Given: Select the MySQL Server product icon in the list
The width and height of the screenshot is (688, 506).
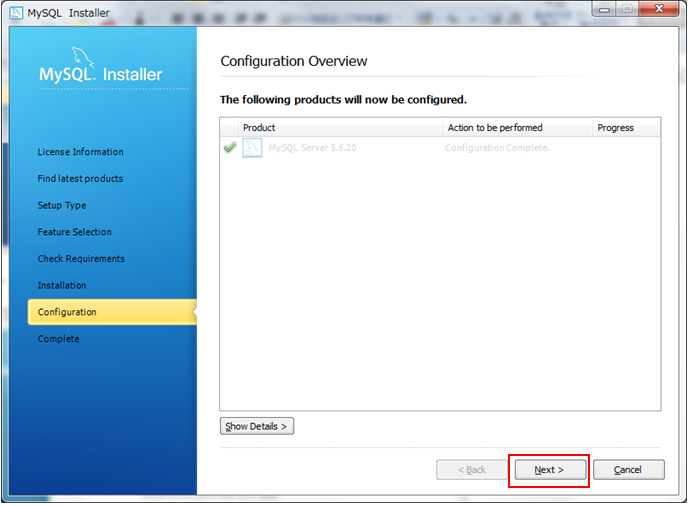Looking at the screenshot, I should click(x=252, y=148).
